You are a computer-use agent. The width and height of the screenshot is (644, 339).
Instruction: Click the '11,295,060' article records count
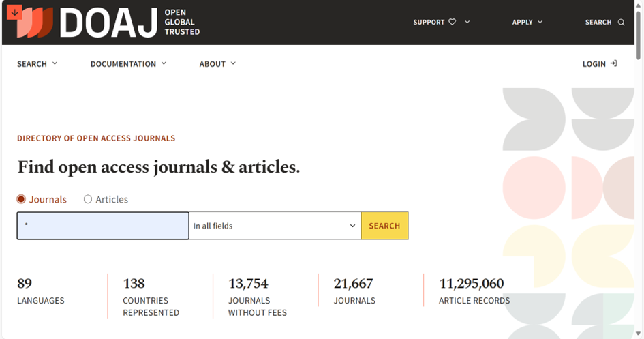pyautogui.click(x=472, y=284)
